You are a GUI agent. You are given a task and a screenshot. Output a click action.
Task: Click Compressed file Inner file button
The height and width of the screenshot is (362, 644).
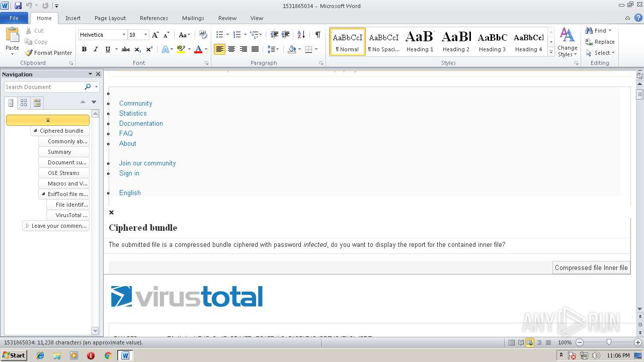click(x=591, y=267)
